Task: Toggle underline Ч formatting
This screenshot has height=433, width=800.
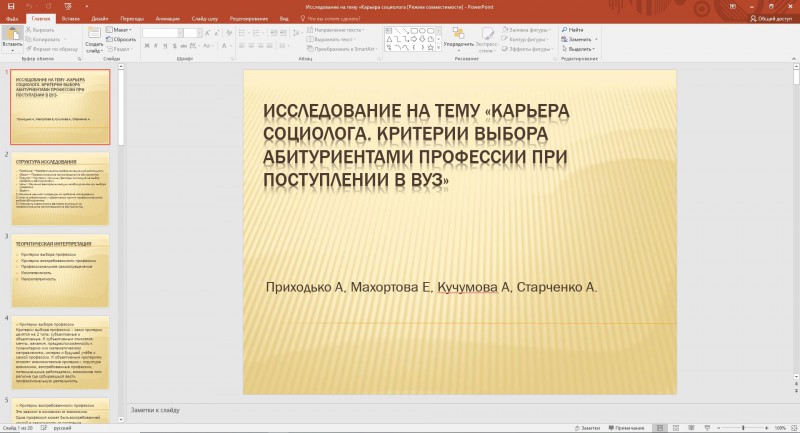Action: (x=165, y=46)
